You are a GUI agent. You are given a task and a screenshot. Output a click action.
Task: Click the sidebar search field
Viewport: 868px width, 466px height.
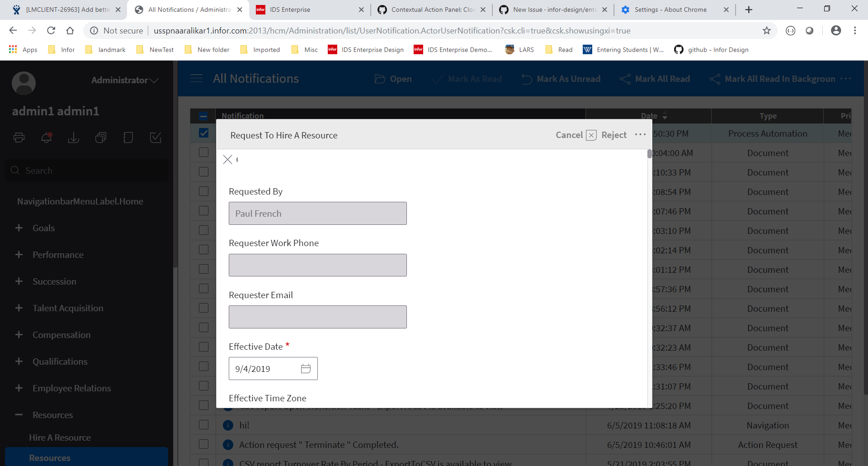pyautogui.click(x=87, y=170)
